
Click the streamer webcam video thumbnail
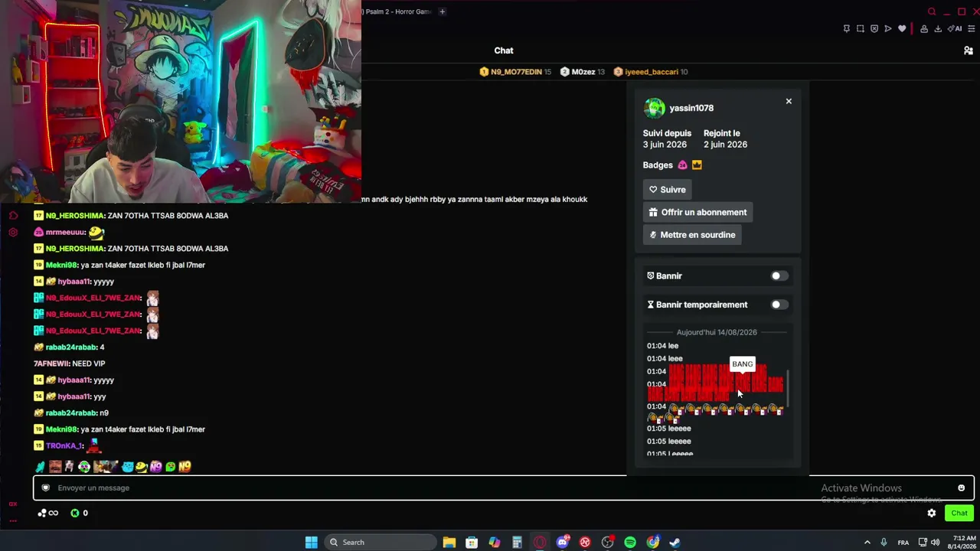click(x=181, y=102)
